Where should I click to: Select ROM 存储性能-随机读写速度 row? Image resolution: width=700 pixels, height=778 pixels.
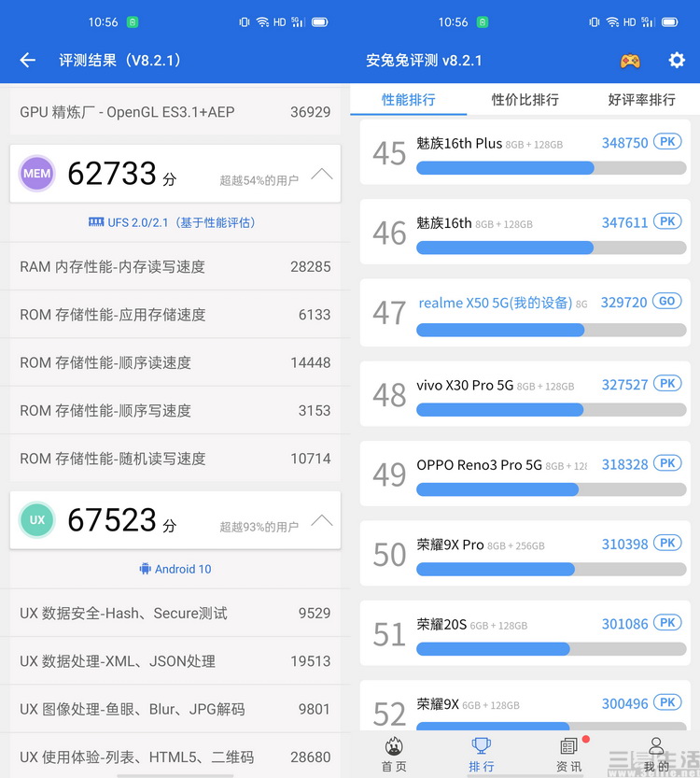175,459
